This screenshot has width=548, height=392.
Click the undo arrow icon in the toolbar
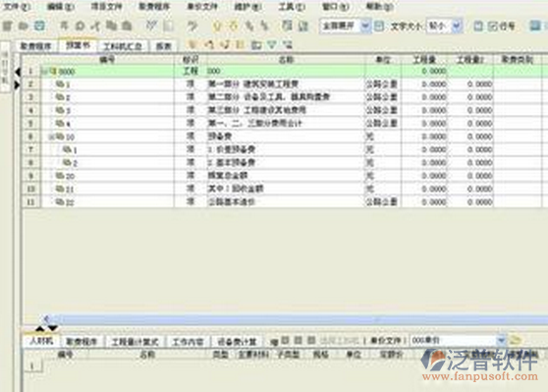192,26
